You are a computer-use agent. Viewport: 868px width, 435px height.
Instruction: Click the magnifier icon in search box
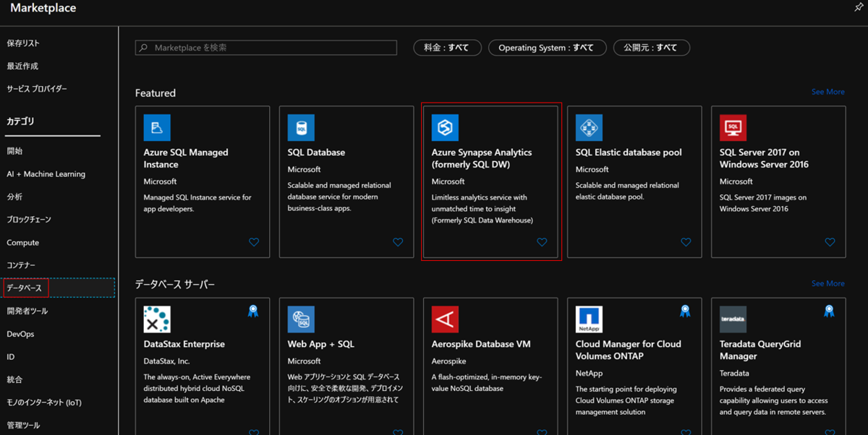coord(145,48)
